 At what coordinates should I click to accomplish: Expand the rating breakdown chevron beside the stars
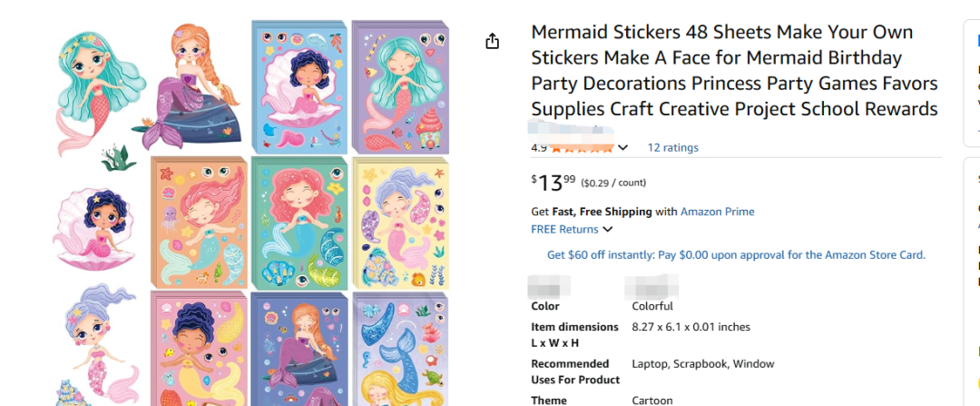pos(622,147)
